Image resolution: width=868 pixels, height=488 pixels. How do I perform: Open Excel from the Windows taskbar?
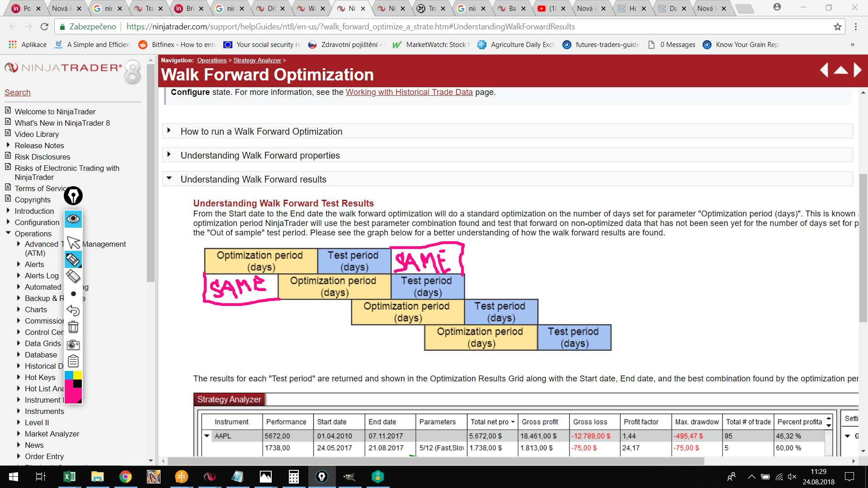[x=69, y=477]
